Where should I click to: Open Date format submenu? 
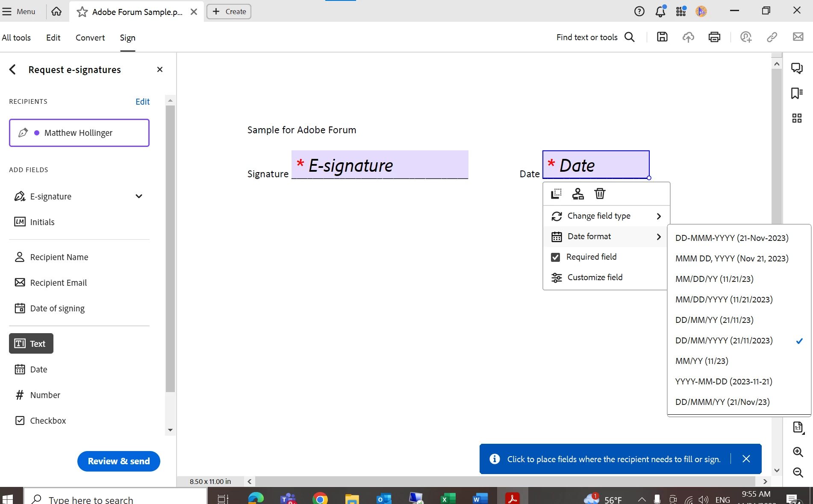point(606,237)
